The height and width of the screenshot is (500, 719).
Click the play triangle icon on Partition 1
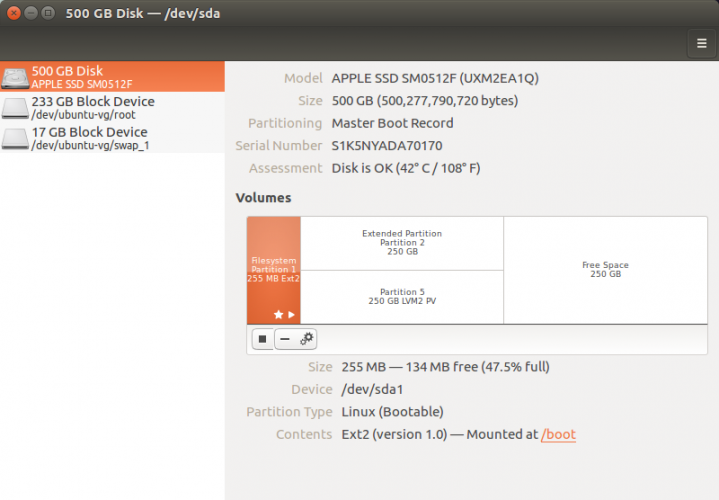291,314
